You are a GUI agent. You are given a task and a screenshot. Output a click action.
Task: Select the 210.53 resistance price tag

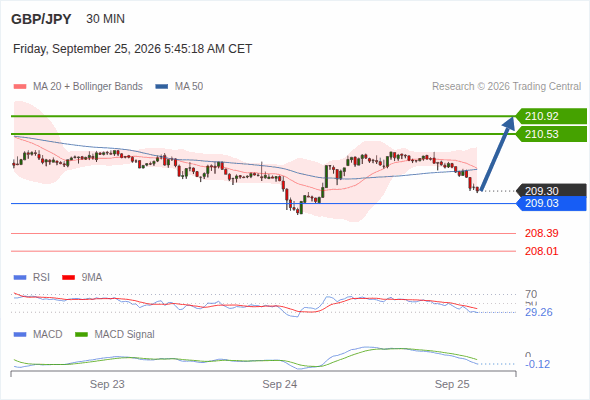pos(551,134)
